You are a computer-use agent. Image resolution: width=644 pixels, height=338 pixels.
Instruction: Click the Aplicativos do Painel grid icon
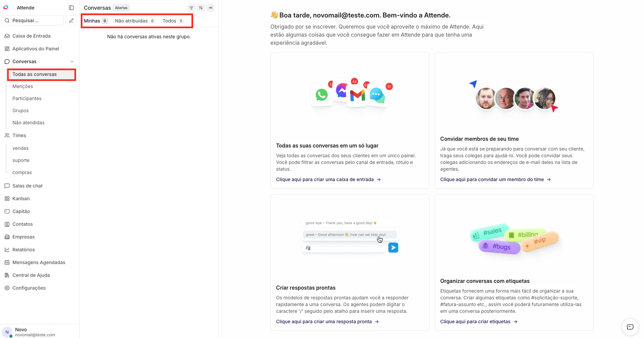click(7, 49)
